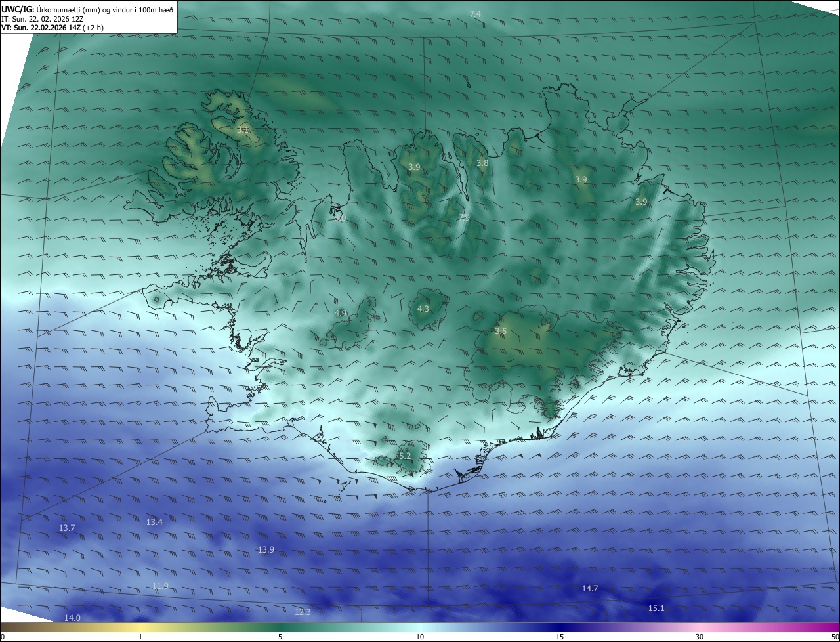This screenshot has width=840, height=642.
Task: Click the 13.4 value over the ocean
Action: [x=154, y=522]
